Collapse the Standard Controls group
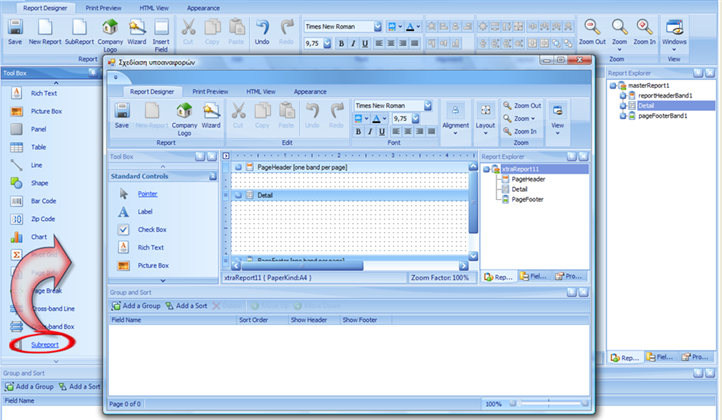This screenshot has height=420, width=722. (x=213, y=176)
